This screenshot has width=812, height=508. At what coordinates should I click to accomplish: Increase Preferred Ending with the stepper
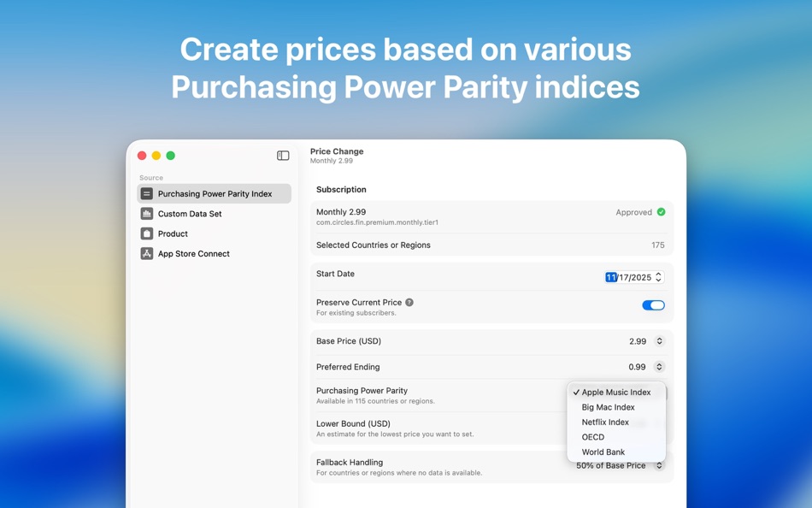[x=658, y=363]
